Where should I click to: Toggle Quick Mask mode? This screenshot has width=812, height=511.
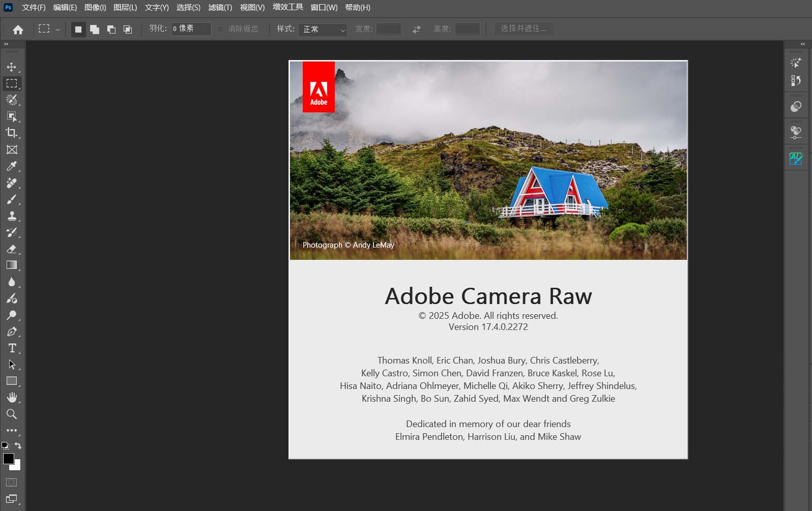coord(12,482)
